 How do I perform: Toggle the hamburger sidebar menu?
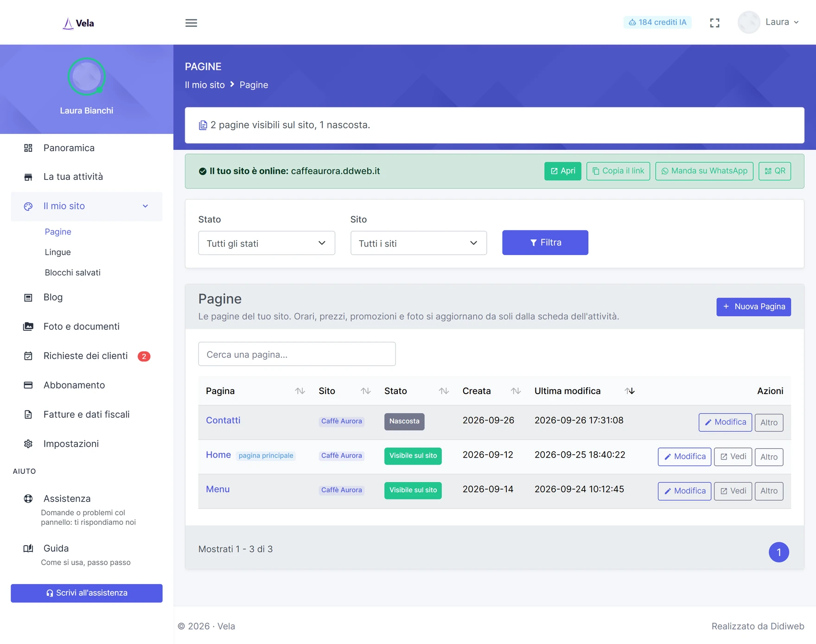191,23
